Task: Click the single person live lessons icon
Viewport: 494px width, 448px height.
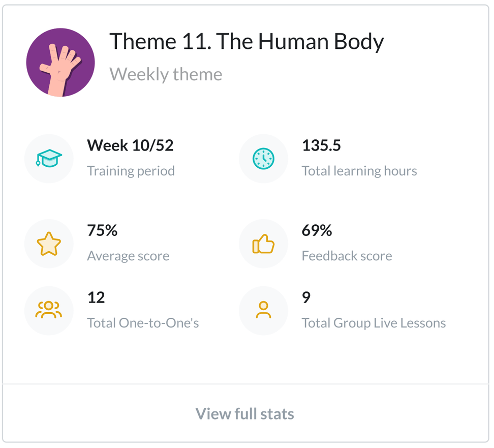Action: (263, 310)
